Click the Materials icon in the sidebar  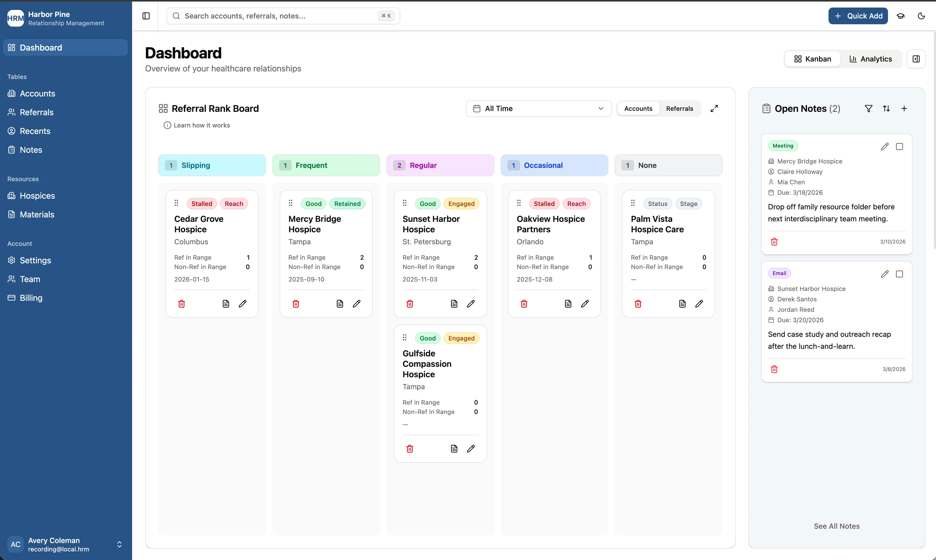11,214
